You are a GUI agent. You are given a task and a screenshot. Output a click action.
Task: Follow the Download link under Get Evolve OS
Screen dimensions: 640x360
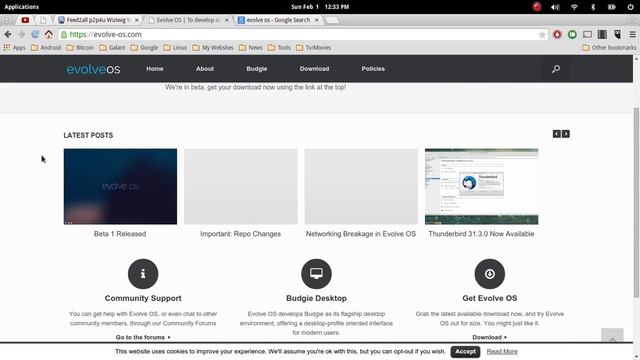click(x=489, y=337)
